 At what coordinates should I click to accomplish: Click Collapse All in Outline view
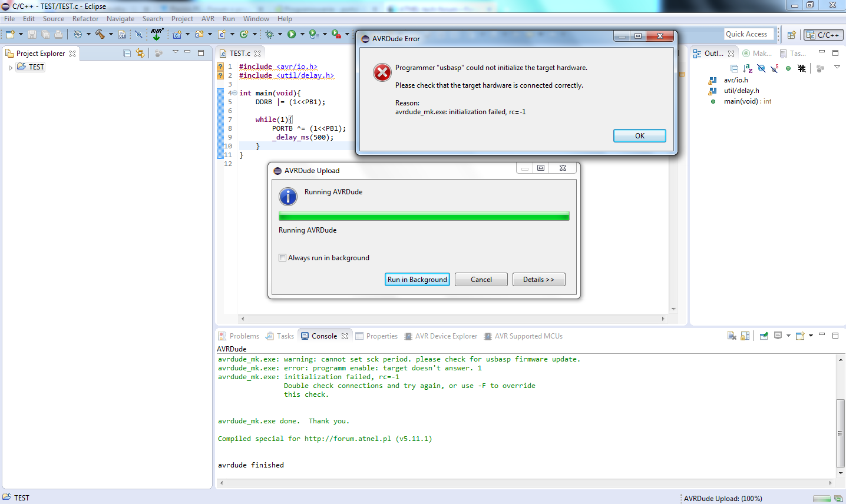(x=734, y=68)
